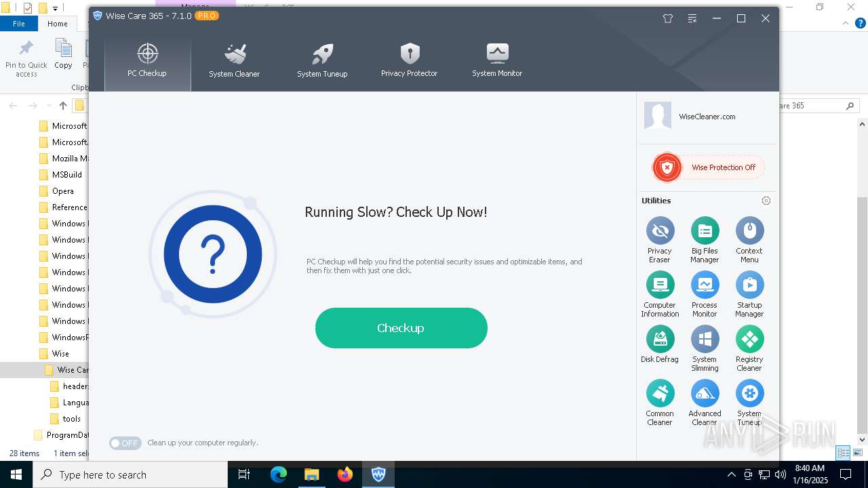Open File Explorer from taskbar
Viewport: 868px width, 488px height.
311,474
